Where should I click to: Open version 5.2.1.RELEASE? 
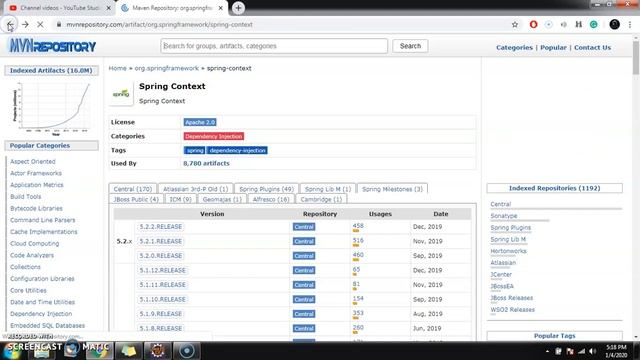click(x=160, y=241)
